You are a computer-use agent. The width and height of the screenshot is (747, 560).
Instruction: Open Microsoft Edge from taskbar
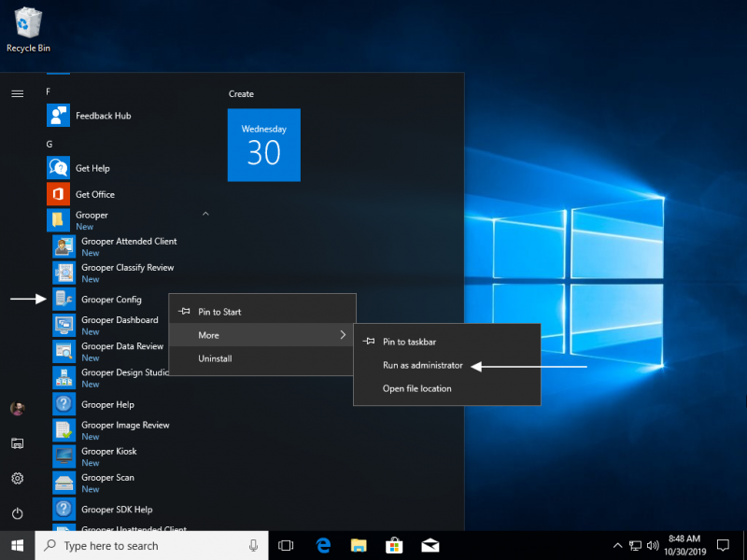[x=324, y=545]
